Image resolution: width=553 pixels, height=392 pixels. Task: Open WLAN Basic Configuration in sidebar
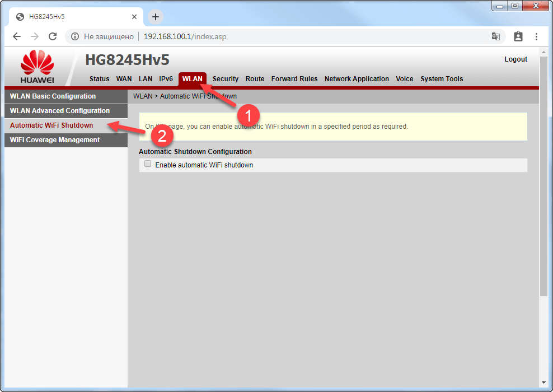pyautogui.click(x=52, y=96)
